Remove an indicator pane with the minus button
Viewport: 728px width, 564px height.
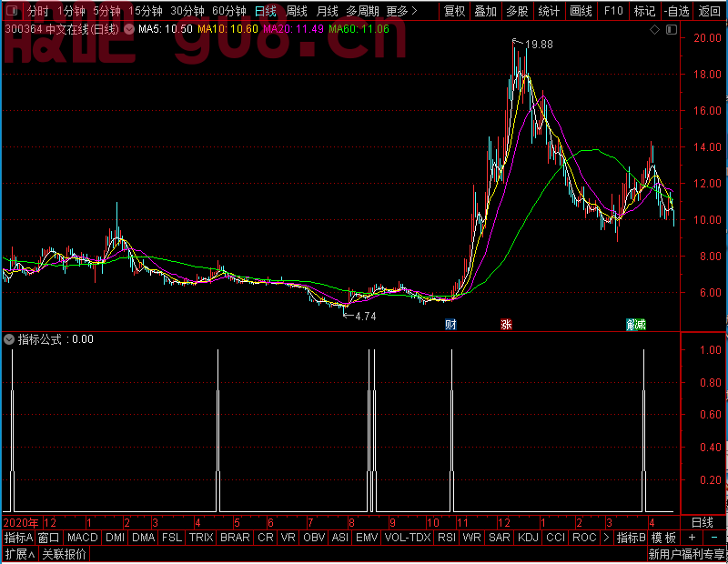713,538
